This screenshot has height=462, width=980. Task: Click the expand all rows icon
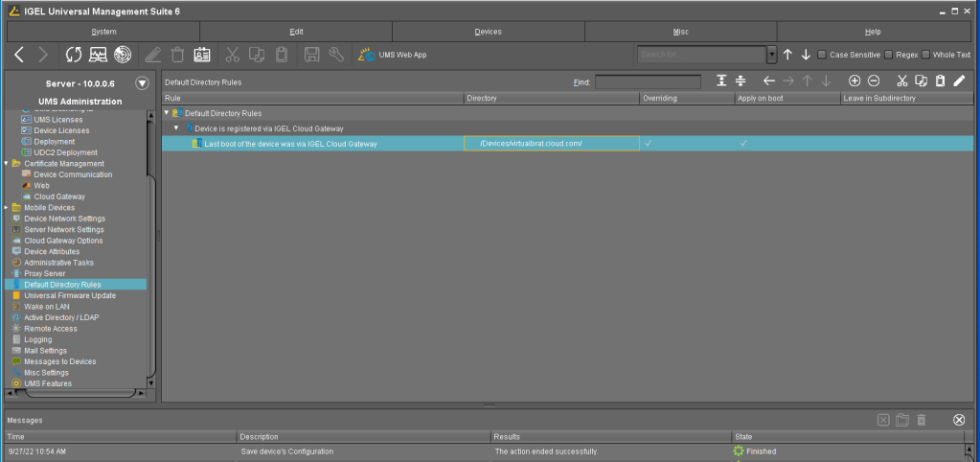[x=722, y=81]
